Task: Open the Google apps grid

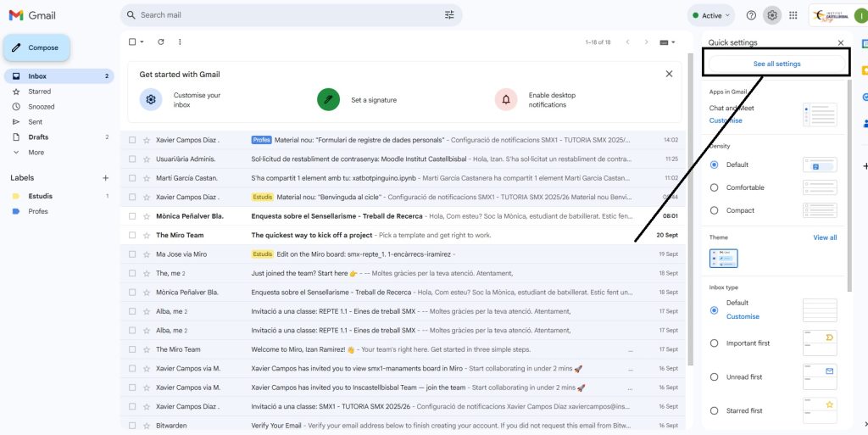Action: [793, 15]
